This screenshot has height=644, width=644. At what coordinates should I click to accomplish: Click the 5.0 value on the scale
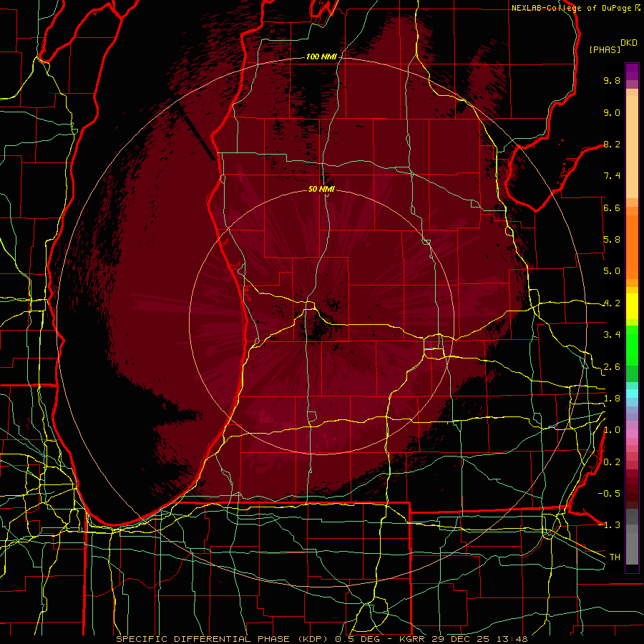612,271
